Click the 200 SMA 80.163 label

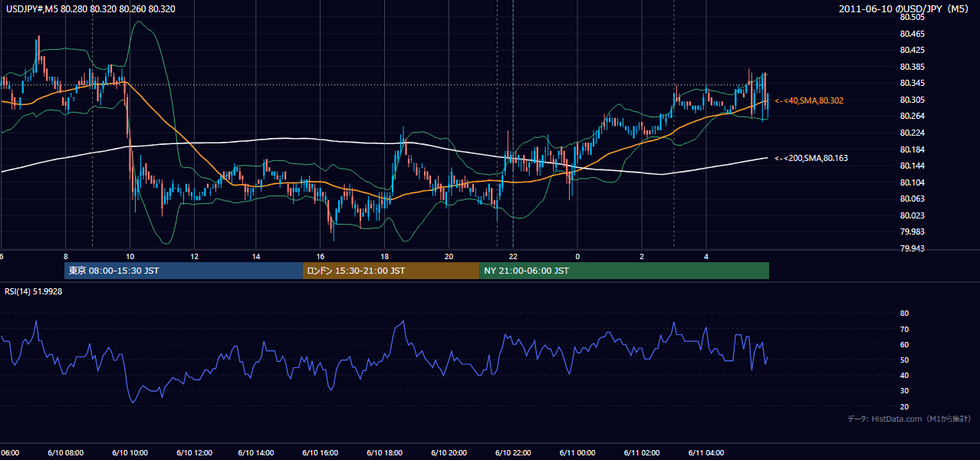pos(811,158)
